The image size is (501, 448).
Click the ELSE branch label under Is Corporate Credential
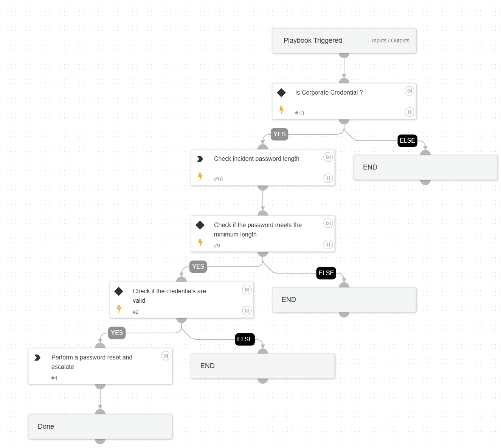tap(407, 141)
